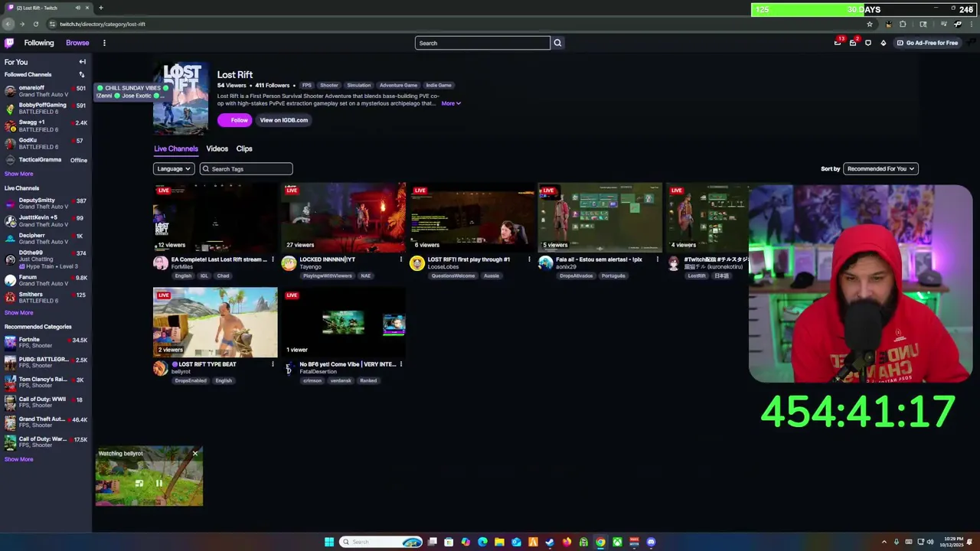Follow the Lost Rift category
Viewport: 980px width, 551px height.
click(234, 120)
